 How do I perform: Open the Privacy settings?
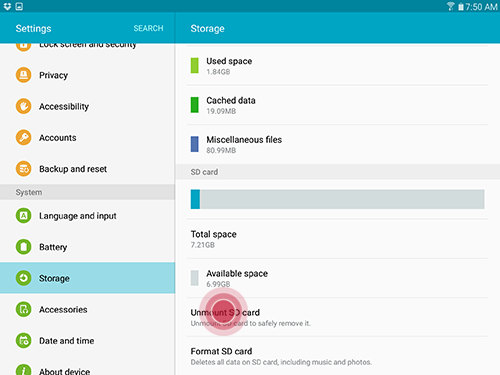pyautogui.click(x=87, y=75)
